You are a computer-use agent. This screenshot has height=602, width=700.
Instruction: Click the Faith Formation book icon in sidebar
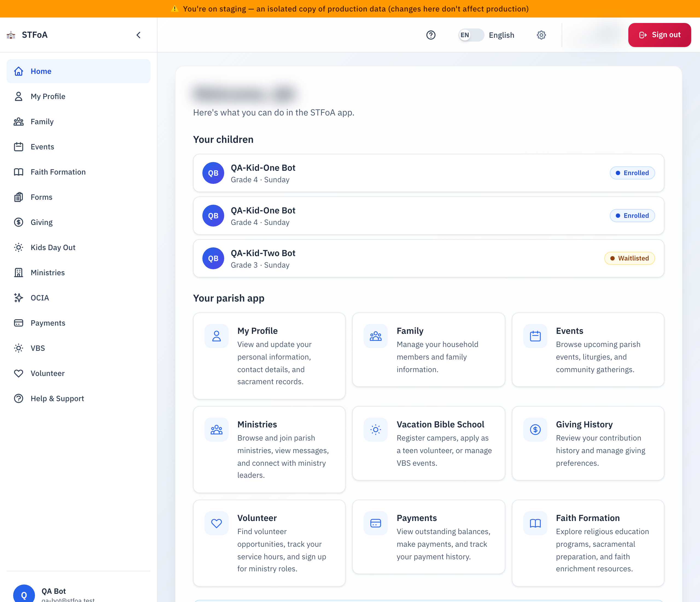(x=19, y=172)
